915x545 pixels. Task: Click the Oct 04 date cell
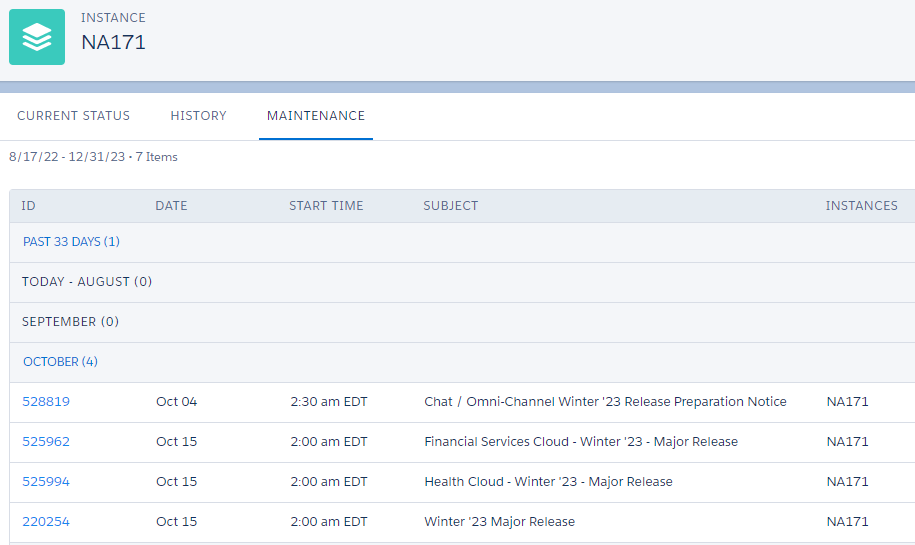(x=177, y=401)
